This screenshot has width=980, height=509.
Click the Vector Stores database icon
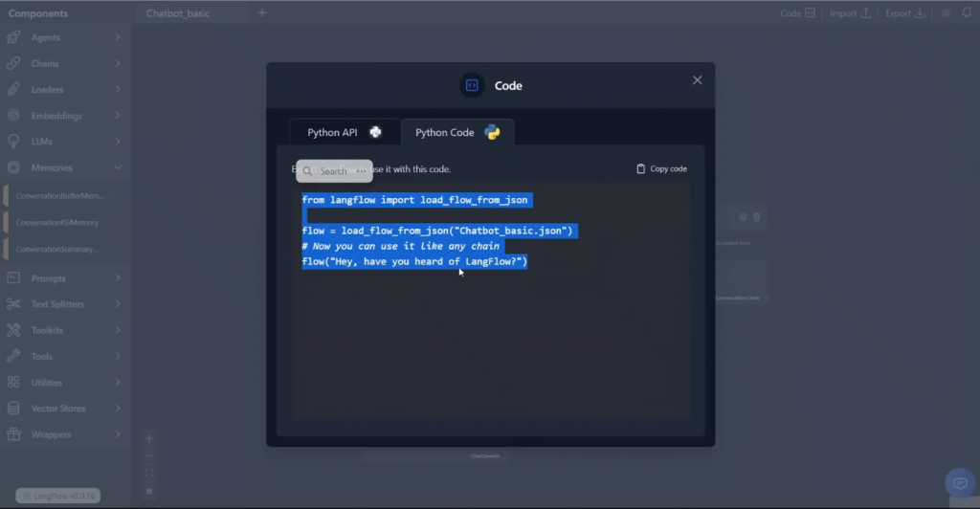(x=13, y=409)
